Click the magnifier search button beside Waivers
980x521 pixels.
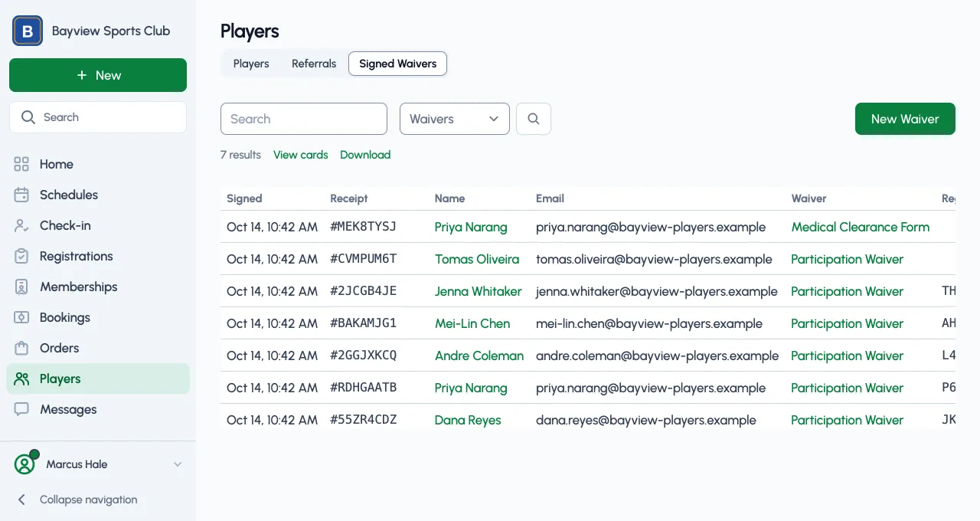pyautogui.click(x=534, y=119)
